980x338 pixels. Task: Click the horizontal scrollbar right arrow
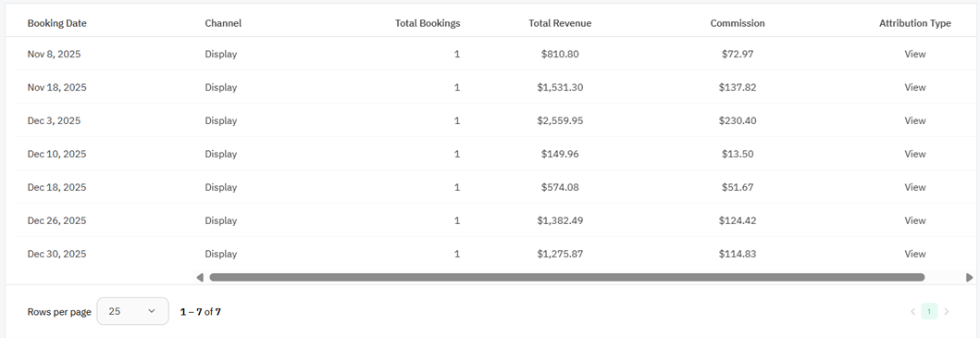tap(970, 277)
